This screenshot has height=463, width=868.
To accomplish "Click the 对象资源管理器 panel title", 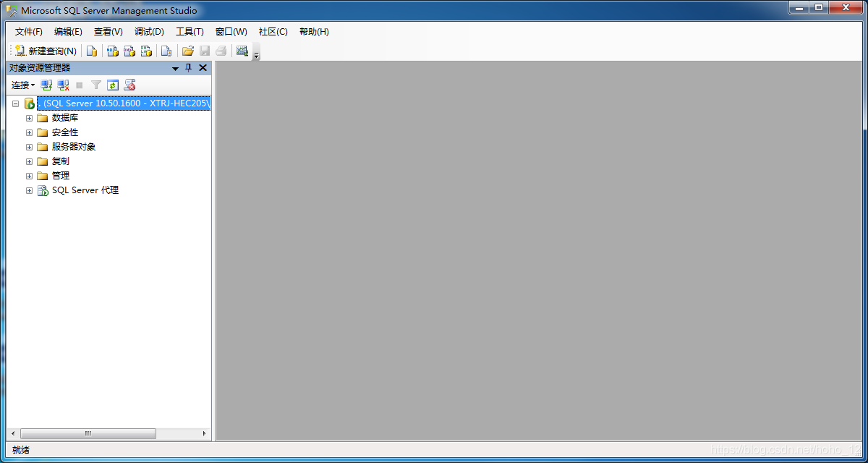I will [x=40, y=68].
